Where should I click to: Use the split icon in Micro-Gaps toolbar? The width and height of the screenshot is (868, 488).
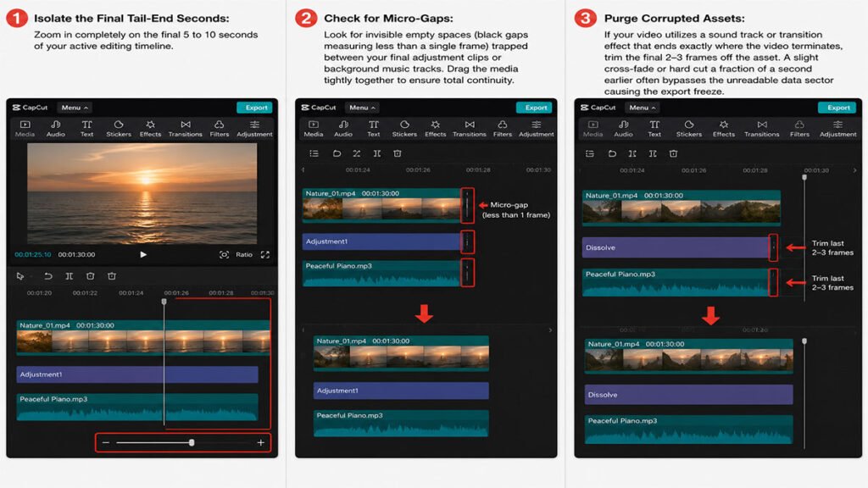point(377,153)
